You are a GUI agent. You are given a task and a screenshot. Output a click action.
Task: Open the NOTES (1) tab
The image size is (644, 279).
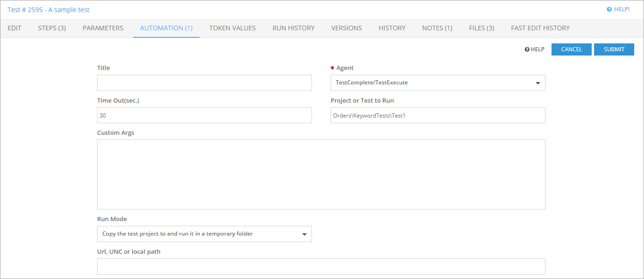point(437,28)
